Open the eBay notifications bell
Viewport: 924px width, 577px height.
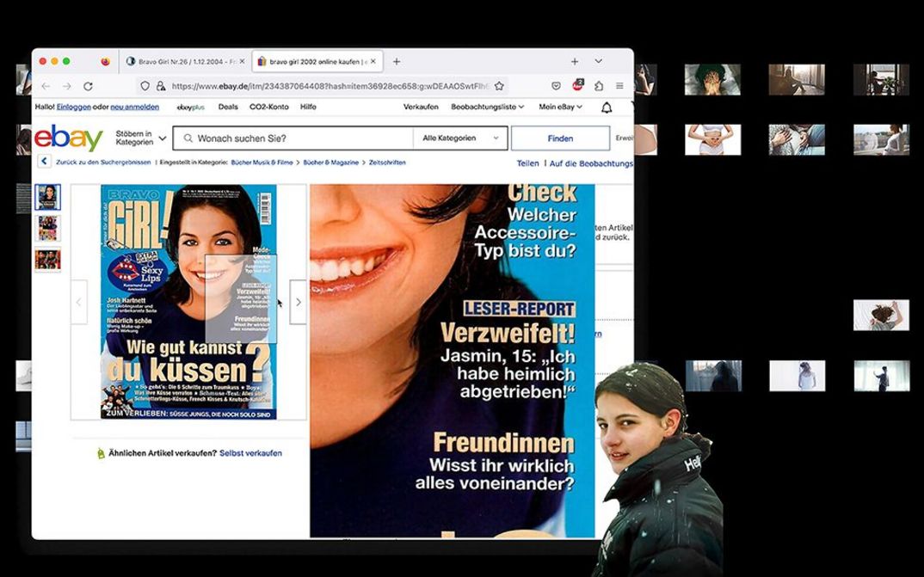click(607, 107)
